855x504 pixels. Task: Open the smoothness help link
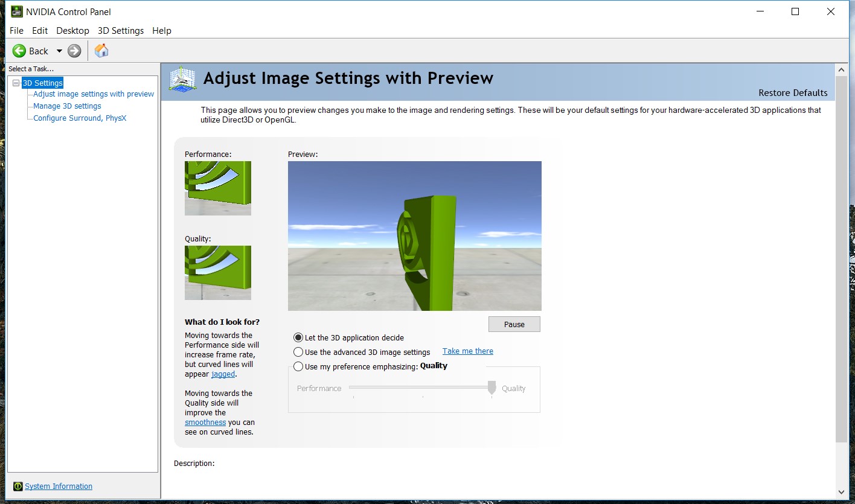[205, 423]
